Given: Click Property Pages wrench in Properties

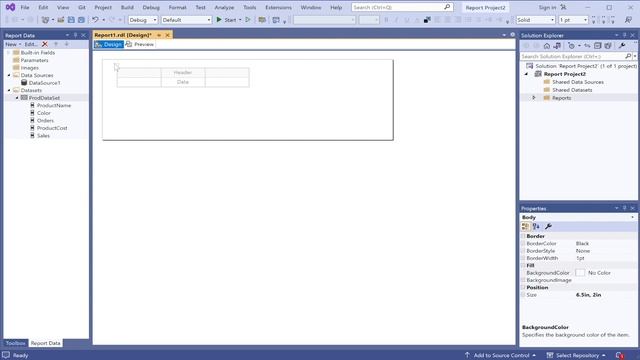Looking at the screenshot, I should tap(548, 226).
